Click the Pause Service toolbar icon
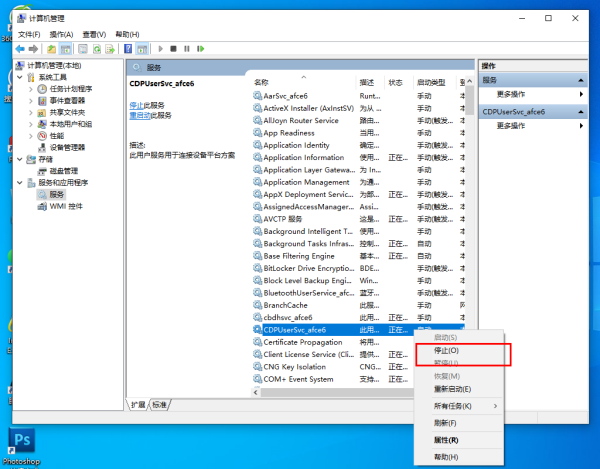Screen dimensions: 600x469 coord(187,49)
